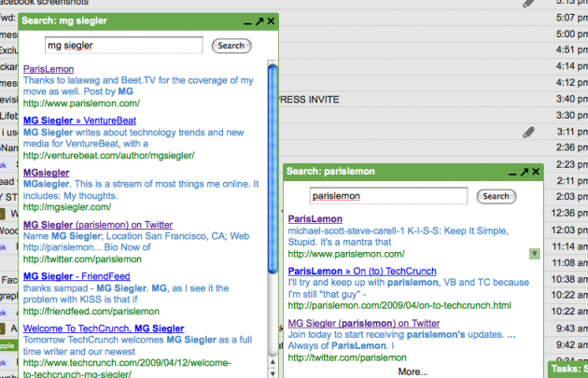
Task: Open ParisLemon » On (to) TechCrunch result
Action: 362,271
